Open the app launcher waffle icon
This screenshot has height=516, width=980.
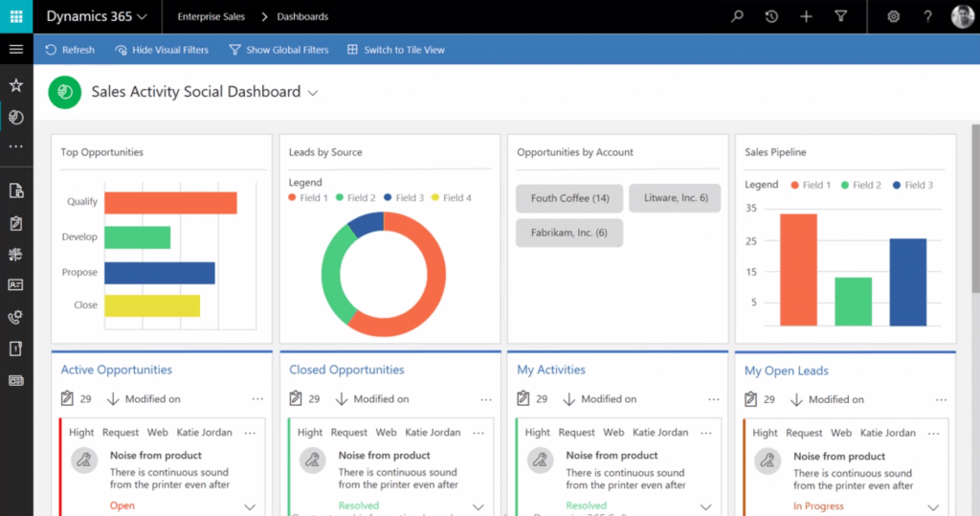click(x=16, y=16)
